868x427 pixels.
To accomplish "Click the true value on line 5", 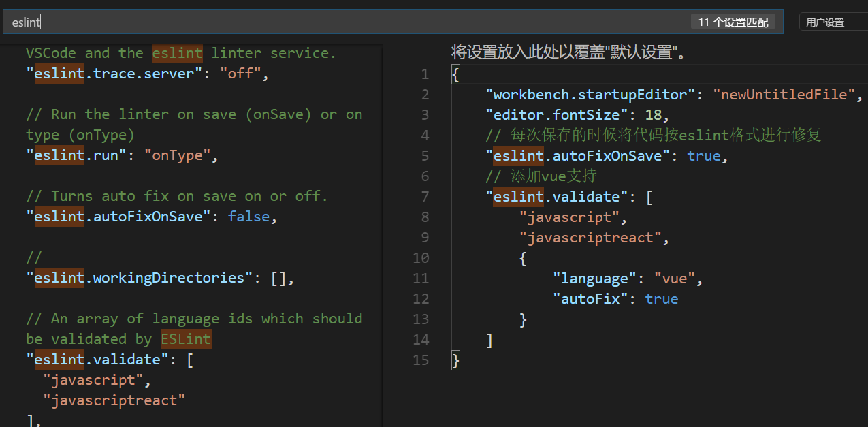I will click(x=704, y=156).
